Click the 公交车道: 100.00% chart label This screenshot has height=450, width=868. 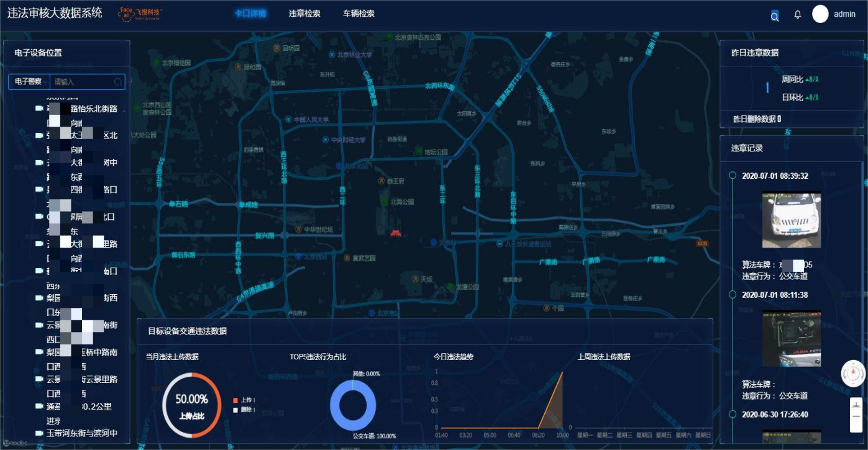coord(374,436)
